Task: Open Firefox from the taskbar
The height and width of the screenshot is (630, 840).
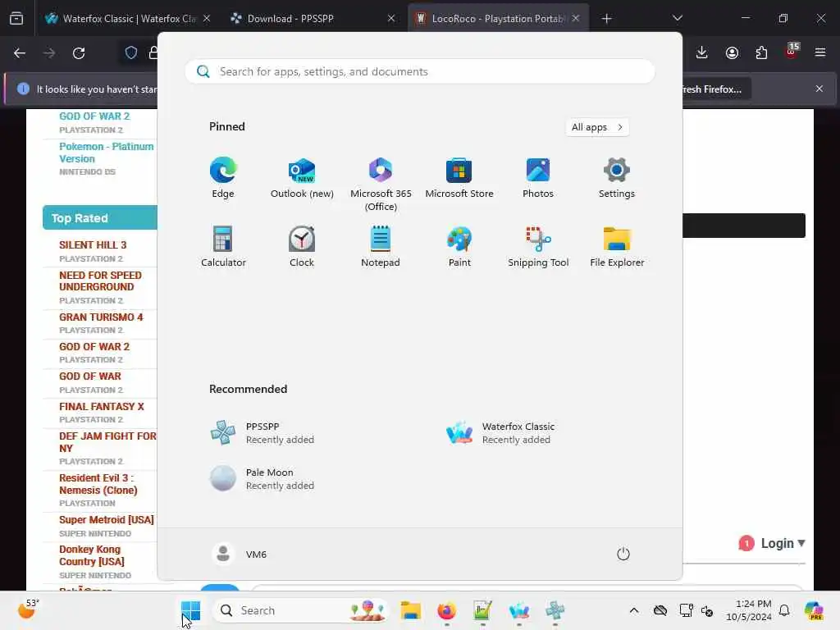Action: pyautogui.click(x=446, y=610)
